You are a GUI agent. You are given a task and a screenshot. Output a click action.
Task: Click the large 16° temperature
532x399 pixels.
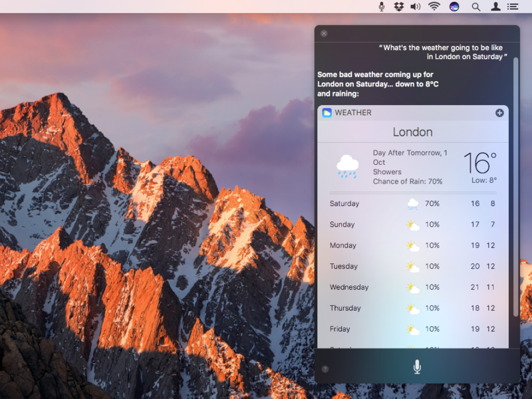[479, 163]
